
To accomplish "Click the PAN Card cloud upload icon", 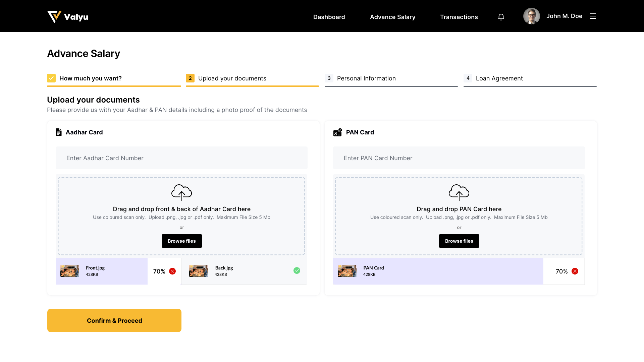I will tap(459, 192).
